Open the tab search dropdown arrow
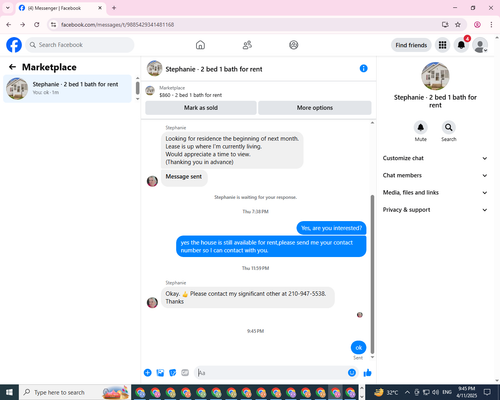The image size is (500, 400). coord(8,8)
